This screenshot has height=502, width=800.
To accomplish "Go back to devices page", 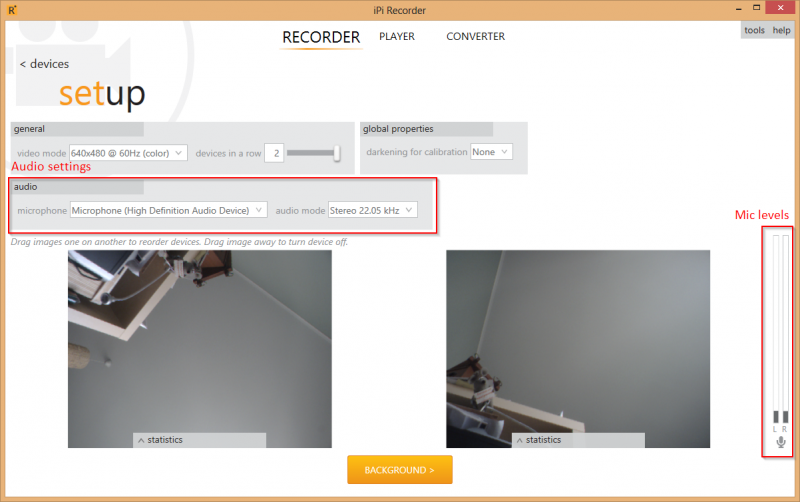I will tap(44, 64).
